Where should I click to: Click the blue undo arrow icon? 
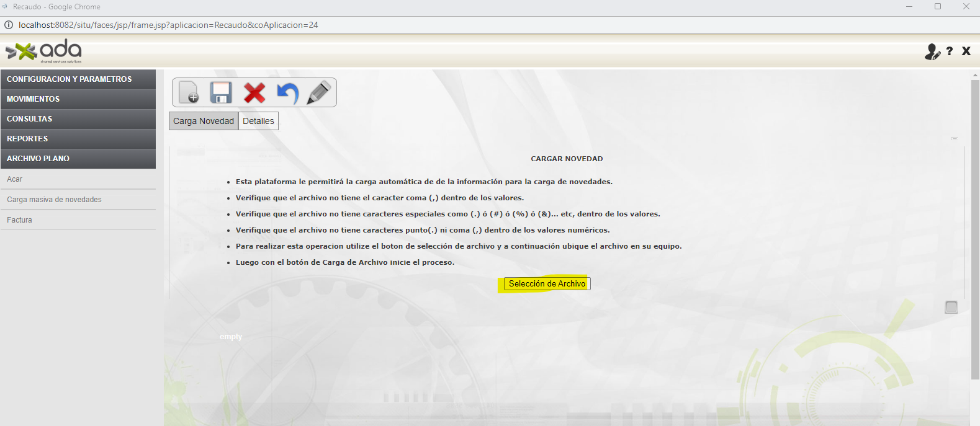[287, 92]
